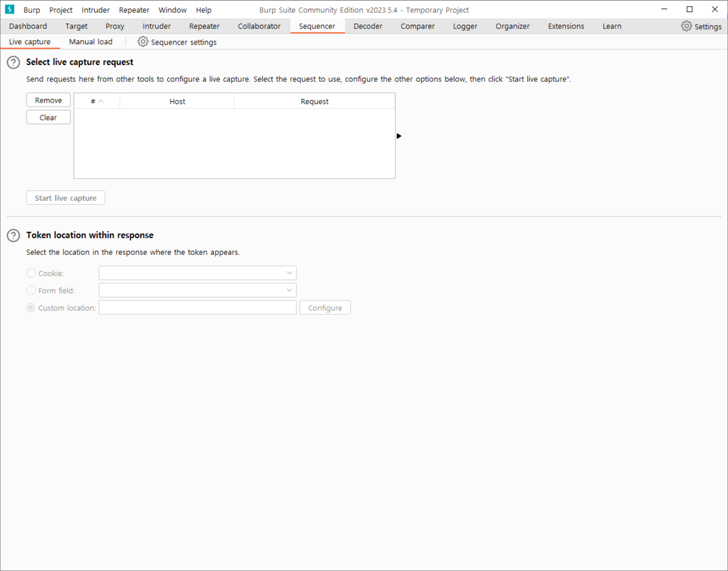This screenshot has height=571, width=728.
Task: Maximize the Burp Suite window
Action: [689, 9]
